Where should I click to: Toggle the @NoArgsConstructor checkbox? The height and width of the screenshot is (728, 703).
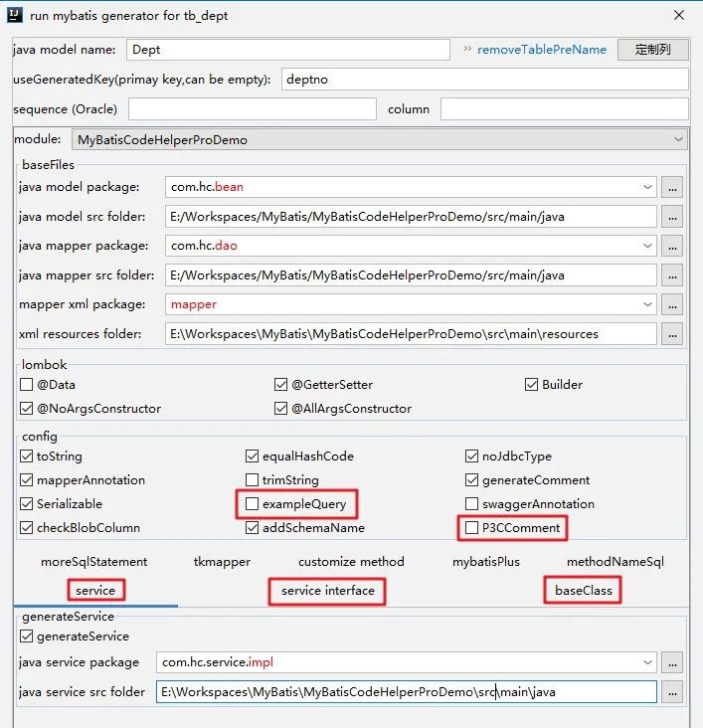tap(27, 409)
